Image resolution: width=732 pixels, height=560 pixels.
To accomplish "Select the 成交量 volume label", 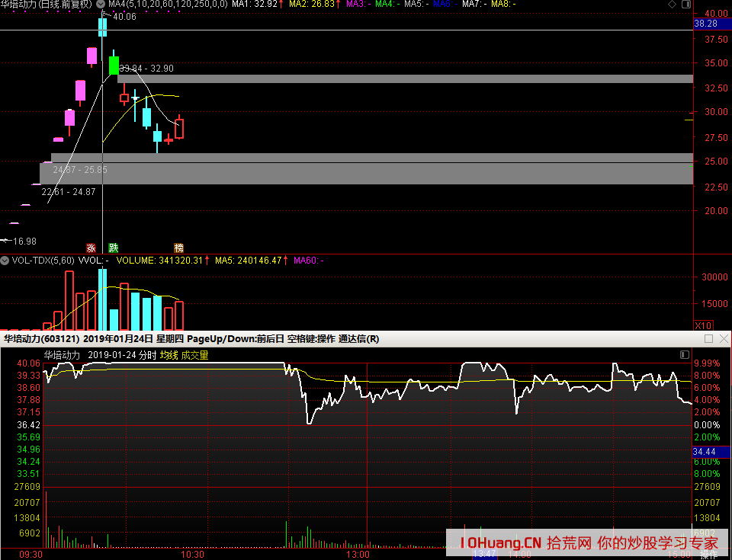I will click(194, 355).
